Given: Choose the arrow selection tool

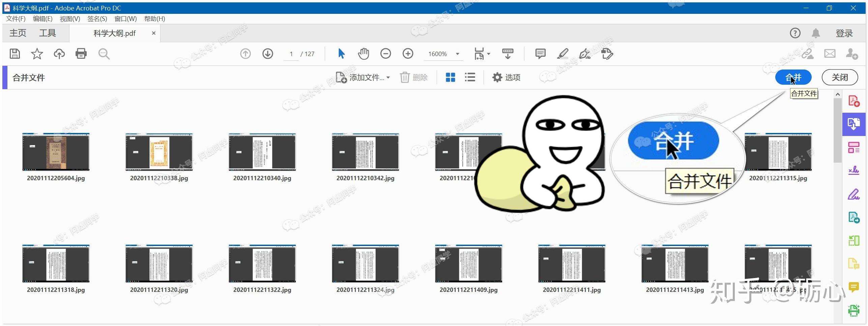Looking at the screenshot, I should coord(341,54).
